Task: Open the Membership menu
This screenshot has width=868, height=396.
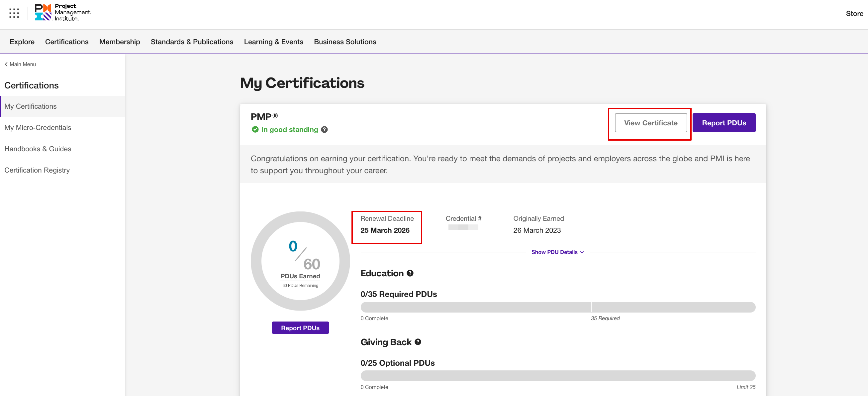Action: click(x=120, y=42)
